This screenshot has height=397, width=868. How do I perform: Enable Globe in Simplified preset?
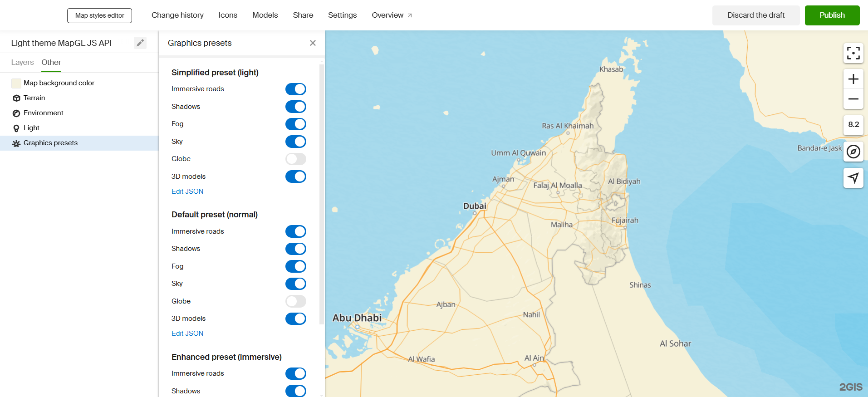295,159
